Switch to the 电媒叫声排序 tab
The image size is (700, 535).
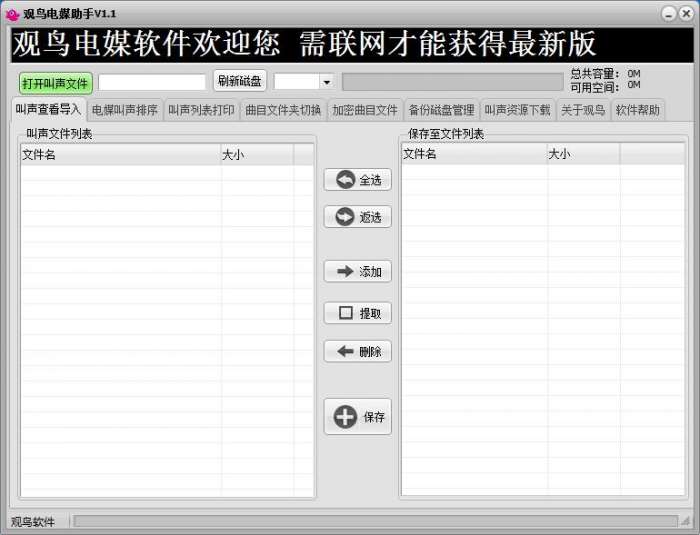125,110
